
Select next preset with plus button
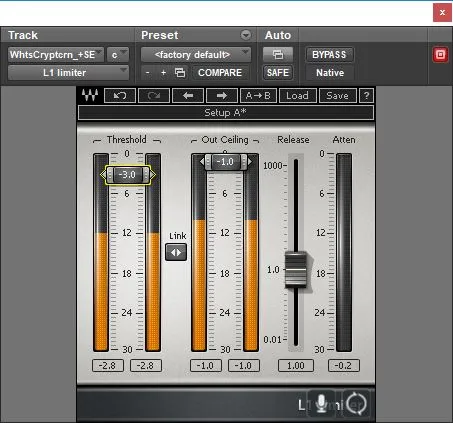coord(163,72)
